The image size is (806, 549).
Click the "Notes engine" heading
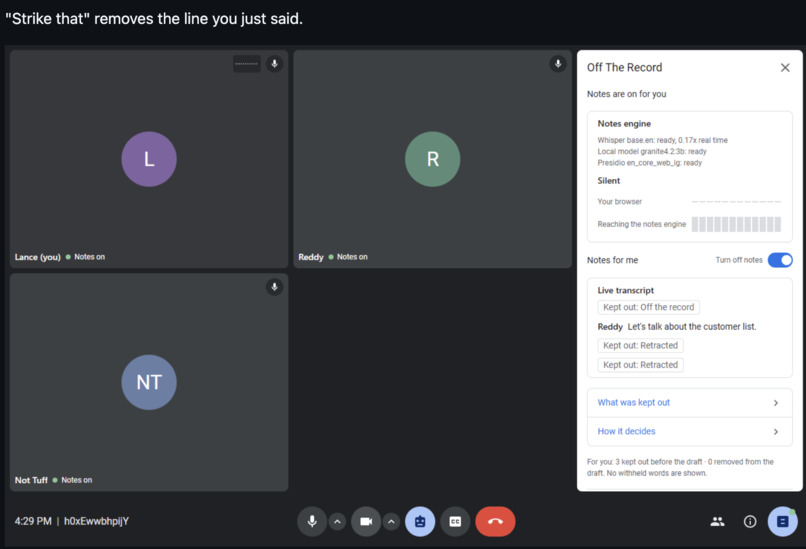[x=624, y=123]
